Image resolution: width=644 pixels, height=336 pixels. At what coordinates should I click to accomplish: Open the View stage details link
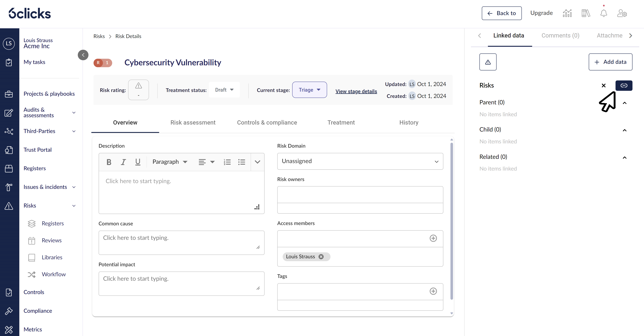click(x=356, y=91)
